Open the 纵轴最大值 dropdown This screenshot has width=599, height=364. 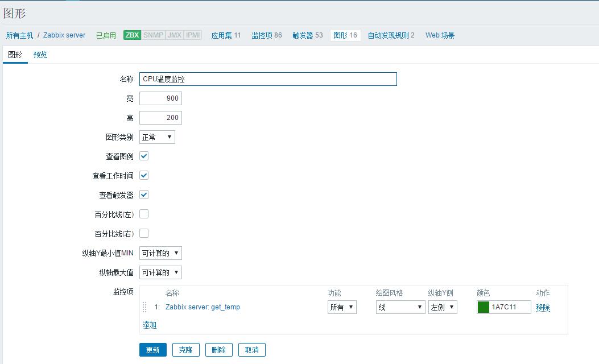[x=160, y=272]
